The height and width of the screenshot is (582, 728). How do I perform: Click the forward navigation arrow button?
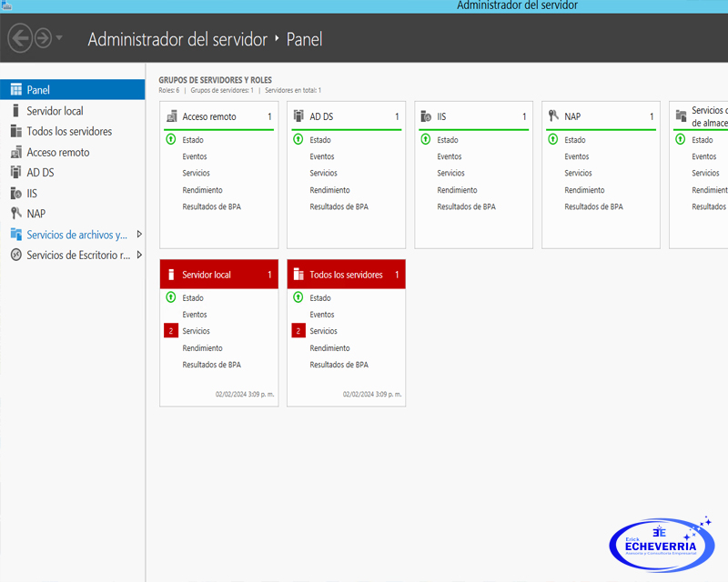[43, 38]
